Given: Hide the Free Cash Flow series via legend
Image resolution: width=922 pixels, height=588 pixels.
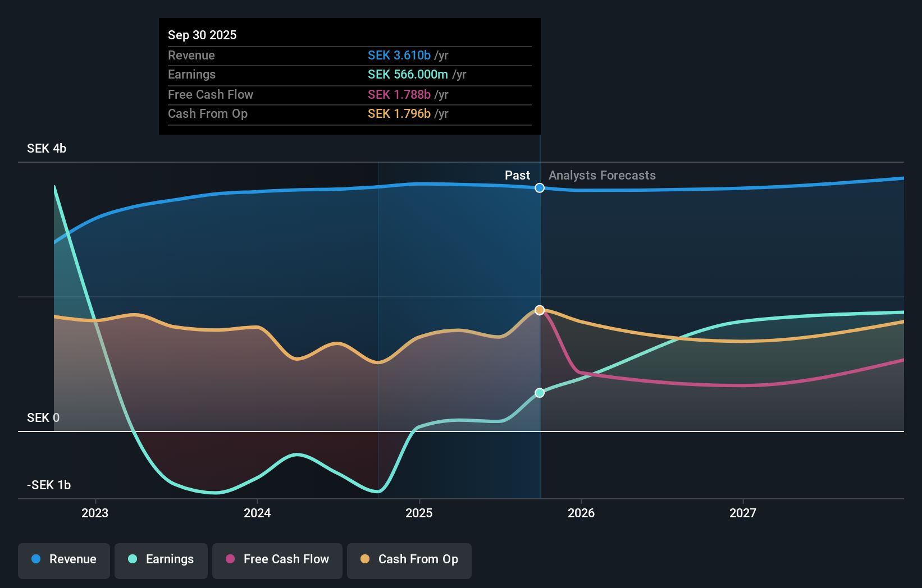Looking at the screenshot, I should coord(277,559).
